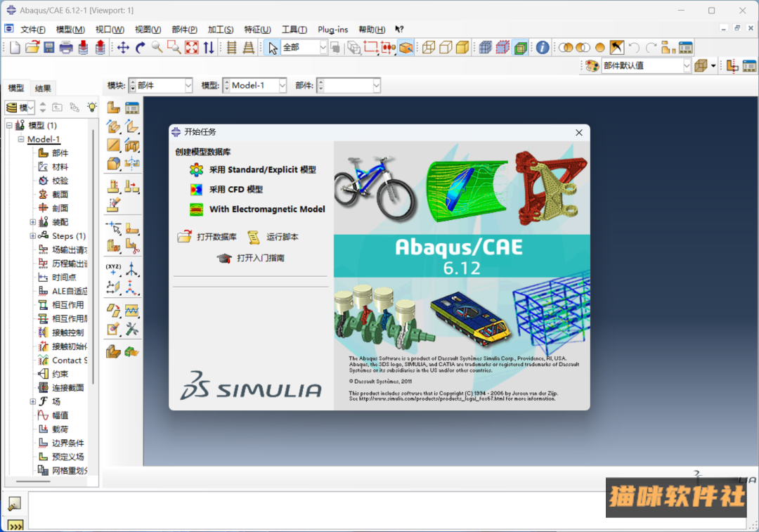
Task: Click the selection arrow cursor tool
Action: point(273,48)
